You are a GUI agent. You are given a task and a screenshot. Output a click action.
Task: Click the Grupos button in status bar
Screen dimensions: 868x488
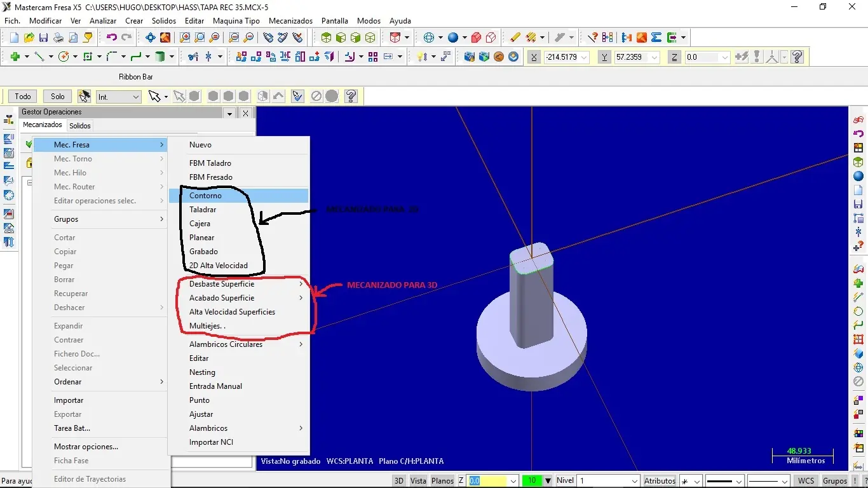835,481
